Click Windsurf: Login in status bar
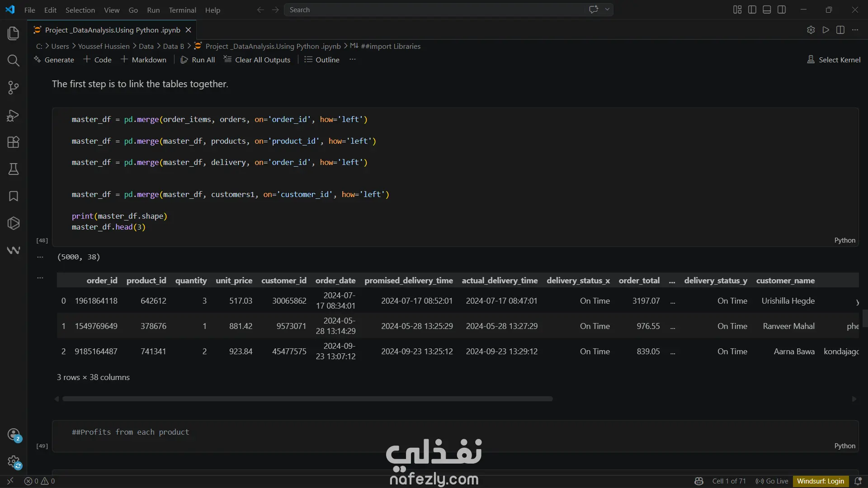 [821, 481]
